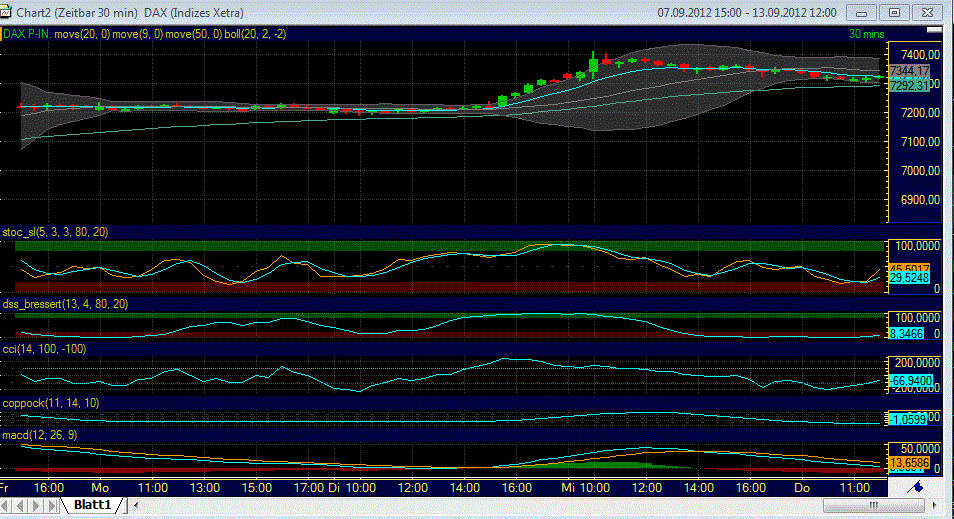The width and height of the screenshot is (954, 519).
Task: Click the DAX P-IN. label in chart header
Action: coord(27,34)
